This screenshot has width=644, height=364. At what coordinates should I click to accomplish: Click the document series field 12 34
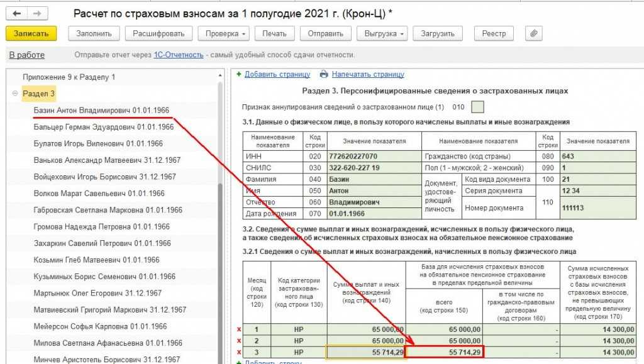click(x=598, y=191)
